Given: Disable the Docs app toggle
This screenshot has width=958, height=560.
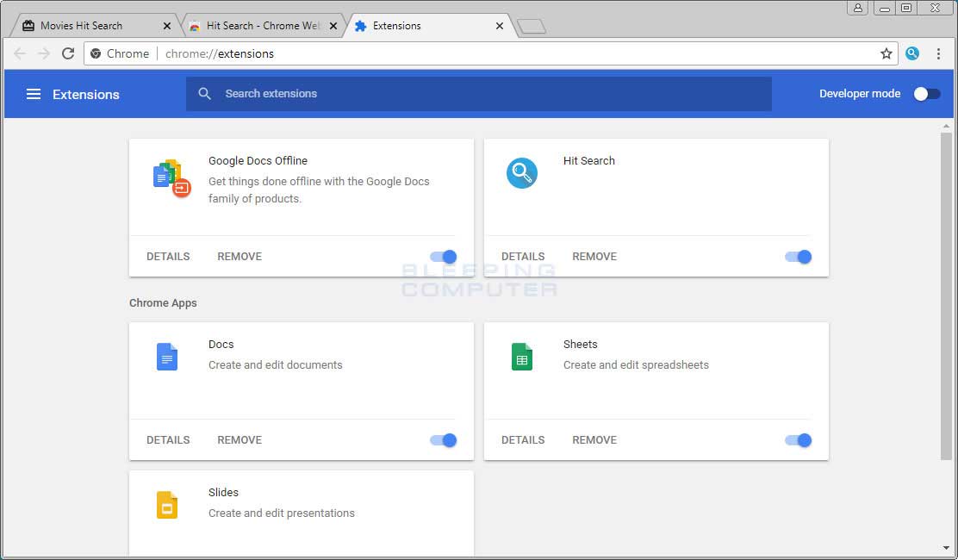Looking at the screenshot, I should pos(444,440).
